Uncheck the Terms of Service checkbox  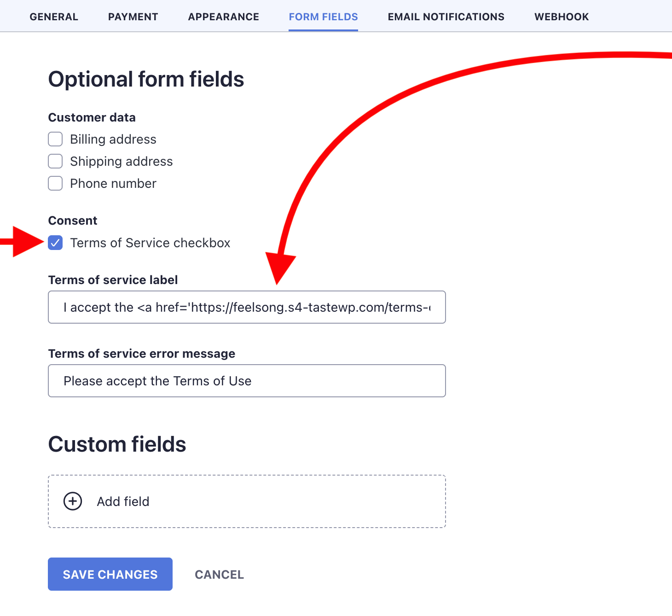(x=55, y=243)
